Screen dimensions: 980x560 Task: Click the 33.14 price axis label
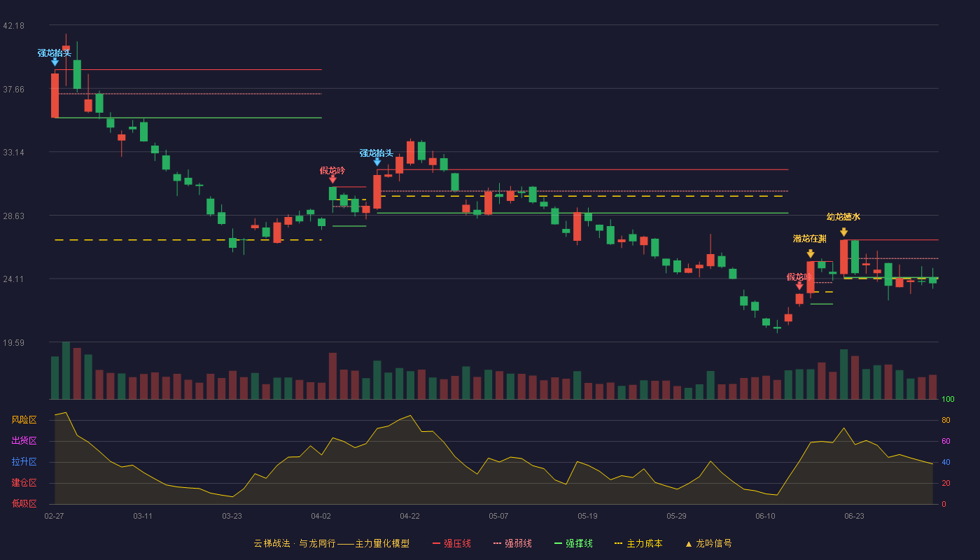pyautogui.click(x=13, y=153)
